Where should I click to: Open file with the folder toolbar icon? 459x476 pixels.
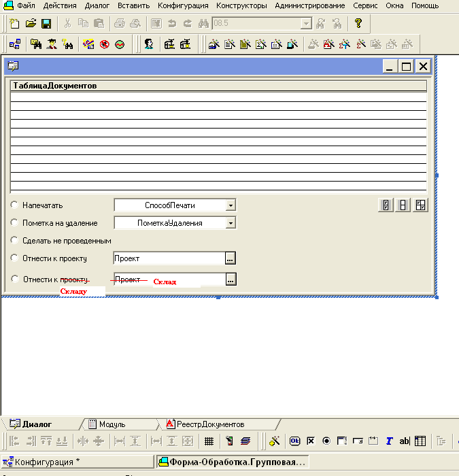tap(31, 24)
